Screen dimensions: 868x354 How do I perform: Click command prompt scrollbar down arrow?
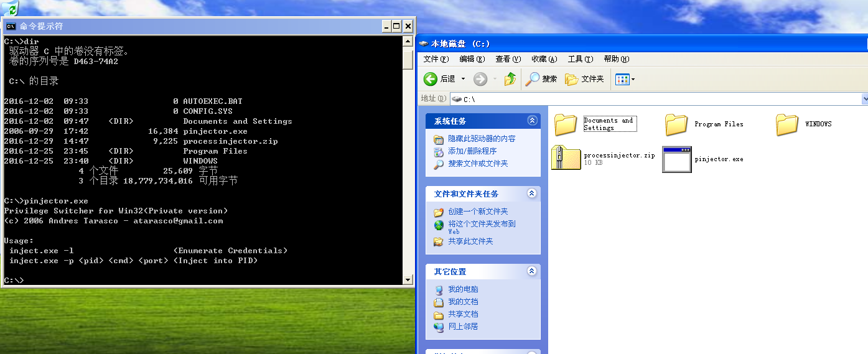point(408,279)
